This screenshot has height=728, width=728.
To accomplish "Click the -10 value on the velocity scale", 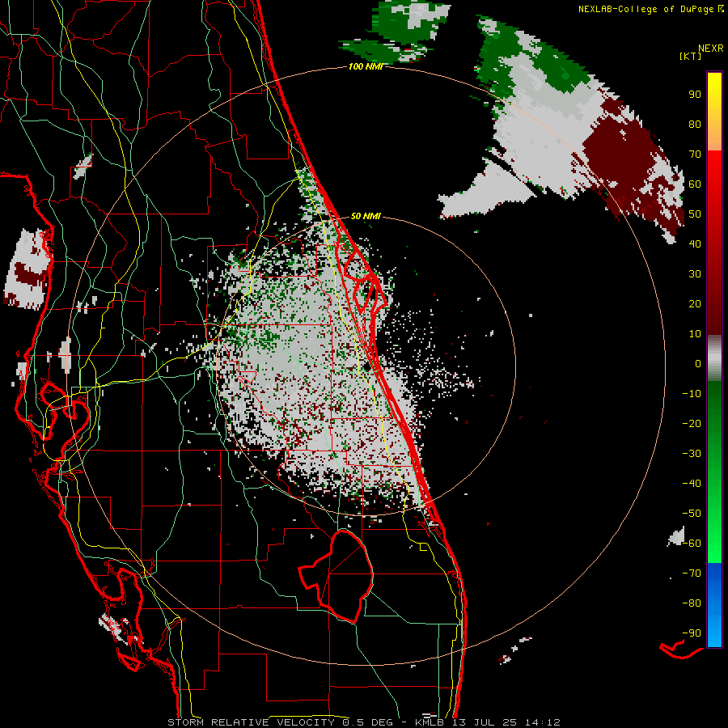I will pyautogui.click(x=692, y=394).
